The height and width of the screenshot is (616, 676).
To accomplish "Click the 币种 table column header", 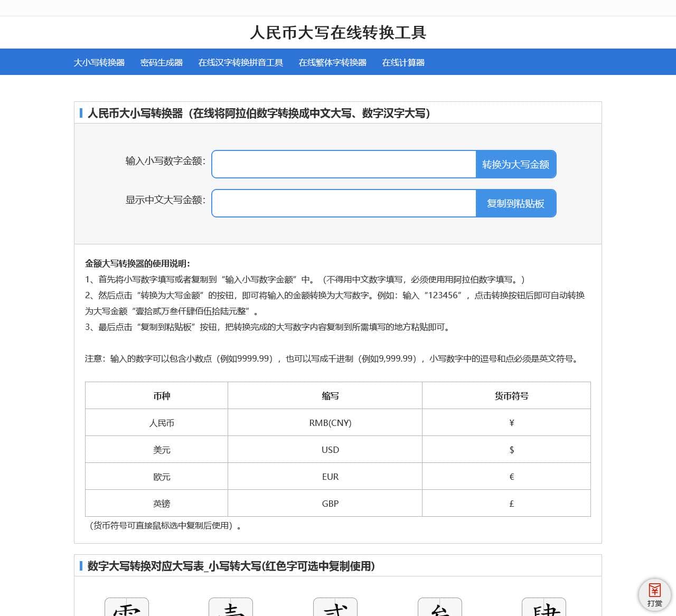I will click(157, 395).
